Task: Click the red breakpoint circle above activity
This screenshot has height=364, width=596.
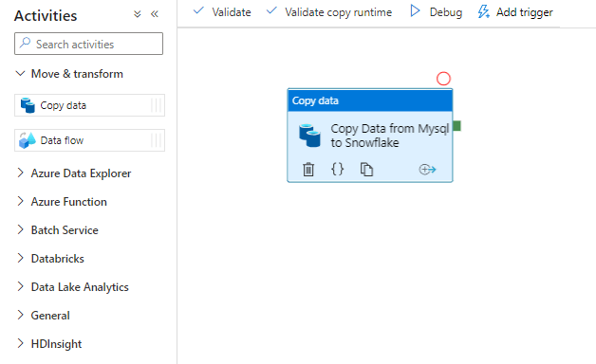Action: coord(443,79)
